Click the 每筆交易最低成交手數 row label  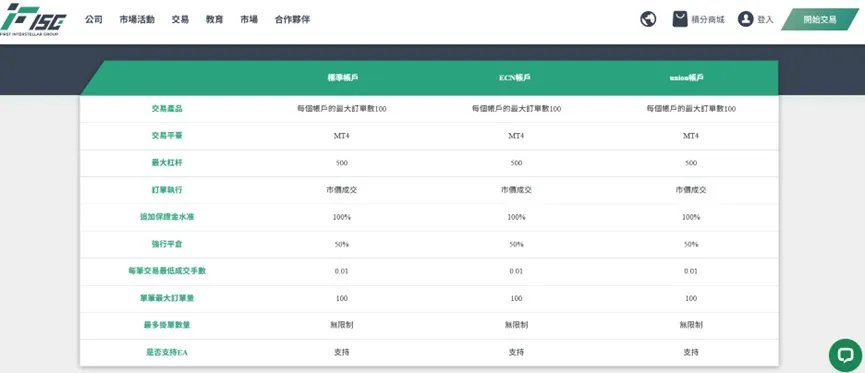tap(167, 271)
